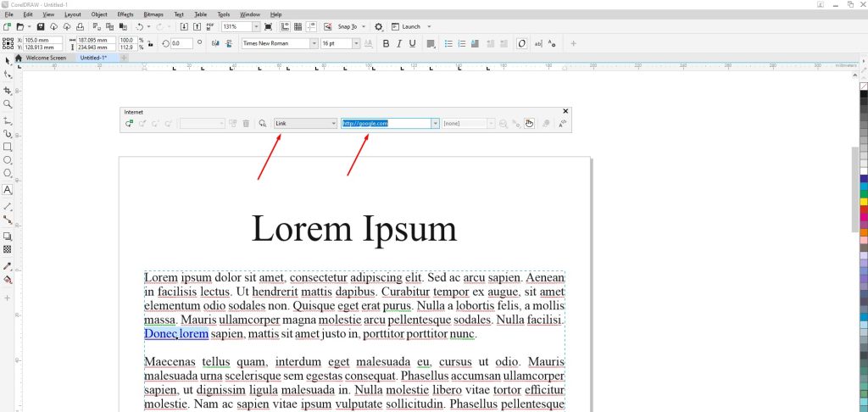Toggle Italic formatting
Screen dimensions: 868x412
399,43
